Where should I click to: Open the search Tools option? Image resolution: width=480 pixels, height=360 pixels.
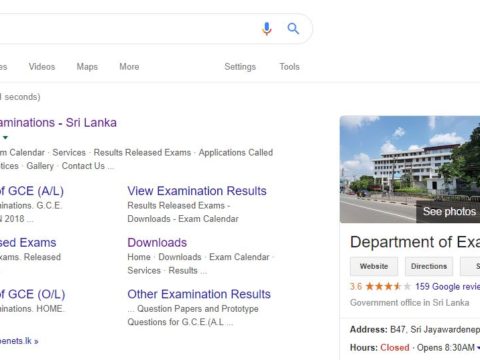pyautogui.click(x=289, y=67)
